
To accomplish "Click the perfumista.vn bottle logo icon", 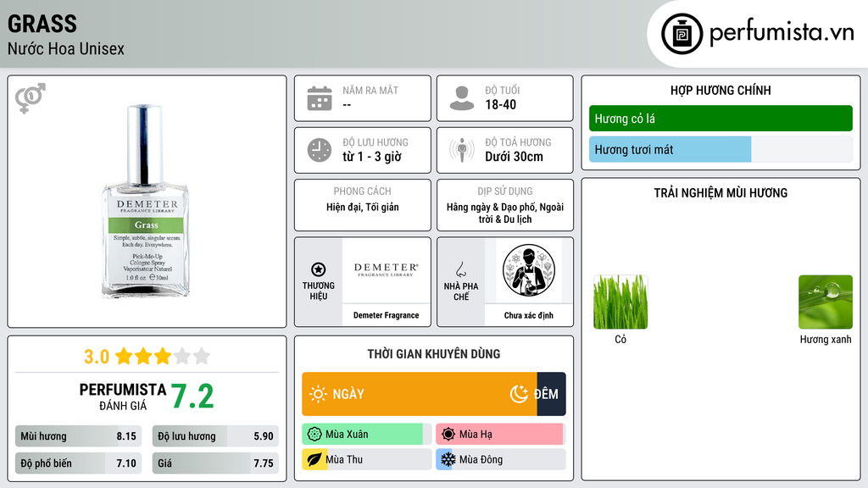I will (x=682, y=34).
